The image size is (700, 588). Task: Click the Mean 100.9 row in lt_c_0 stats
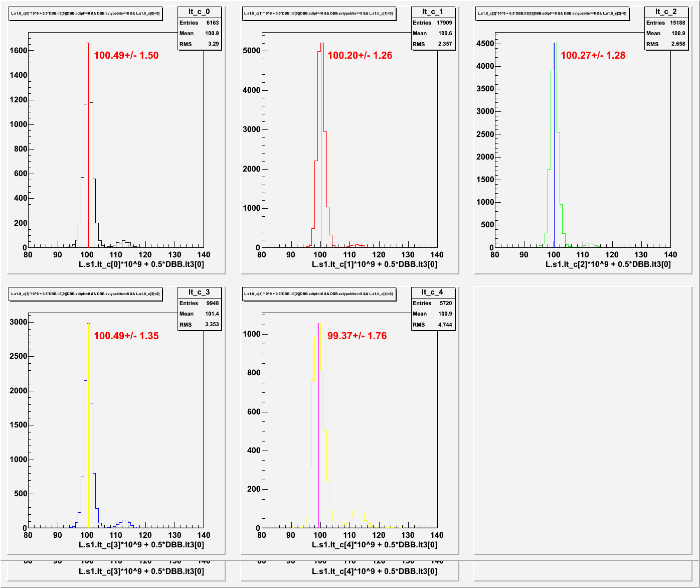click(199, 33)
